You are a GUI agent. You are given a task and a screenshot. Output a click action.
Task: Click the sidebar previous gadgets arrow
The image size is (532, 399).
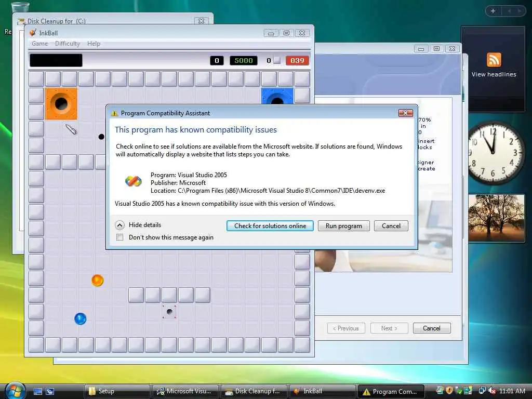(x=509, y=11)
